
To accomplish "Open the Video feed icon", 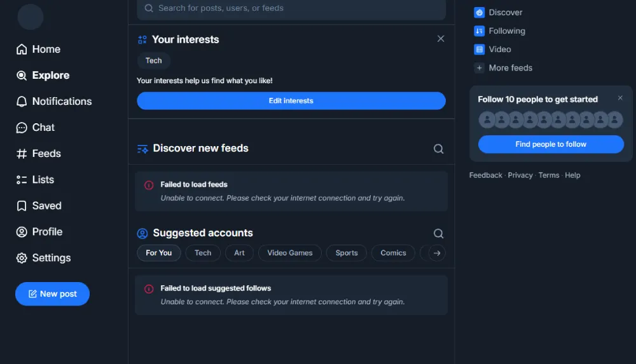I will (480, 49).
